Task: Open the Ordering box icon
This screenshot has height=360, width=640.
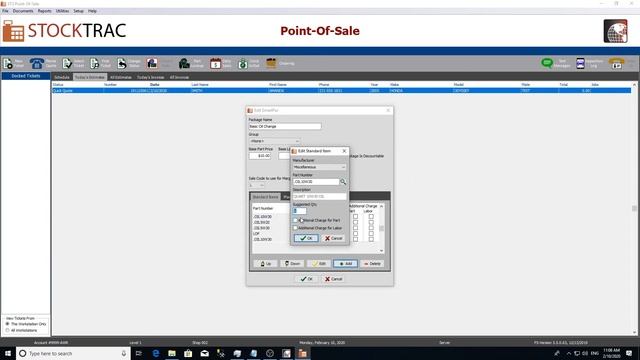Action: coord(271,63)
